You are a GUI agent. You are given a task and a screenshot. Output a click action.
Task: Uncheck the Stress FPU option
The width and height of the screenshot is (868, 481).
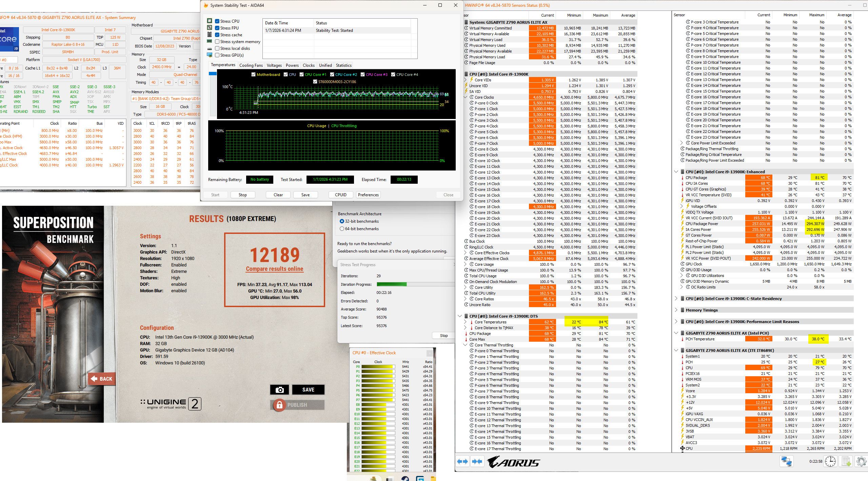217,28
